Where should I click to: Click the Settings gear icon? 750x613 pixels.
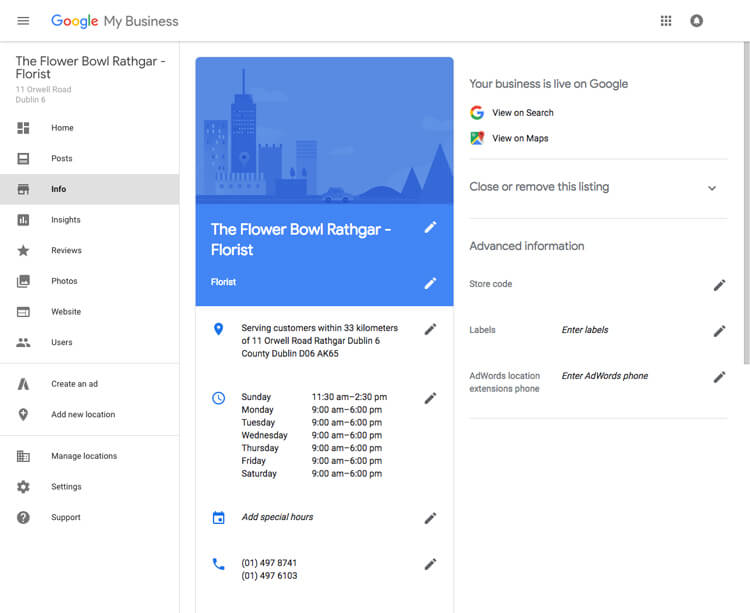pos(23,487)
